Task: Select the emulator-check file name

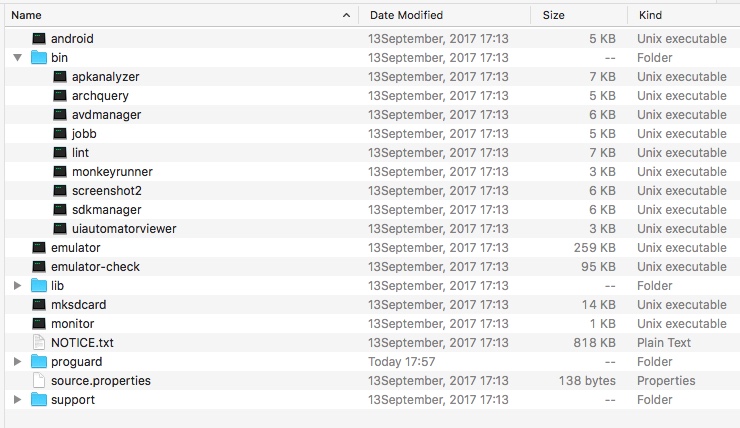Action: [x=95, y=267]
